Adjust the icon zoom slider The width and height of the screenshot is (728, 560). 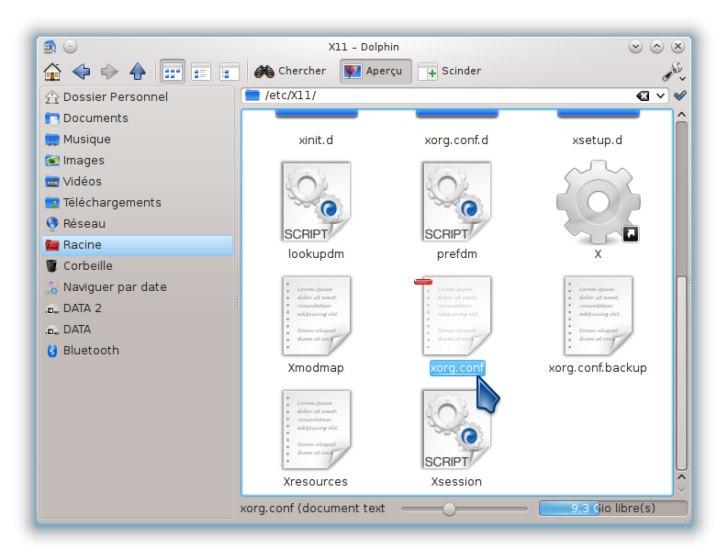coord(449,509)
